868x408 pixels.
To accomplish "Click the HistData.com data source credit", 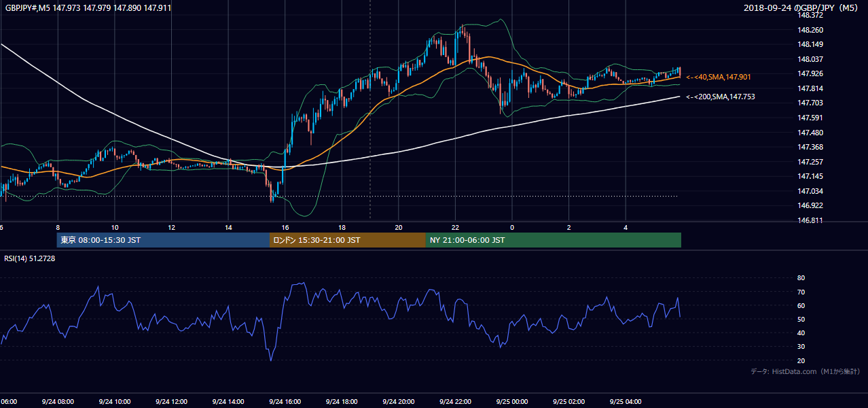I will click(806, 371).
